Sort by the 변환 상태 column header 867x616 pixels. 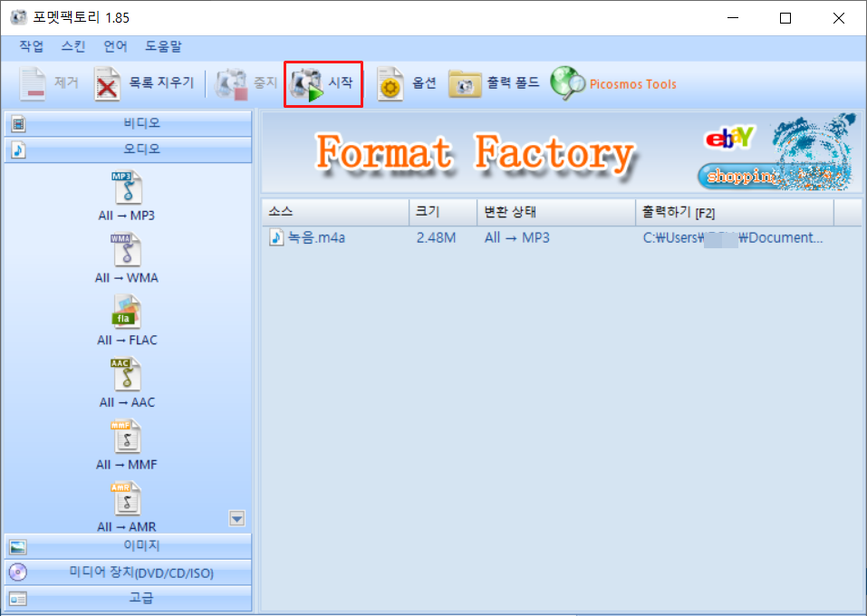point(556,212)
